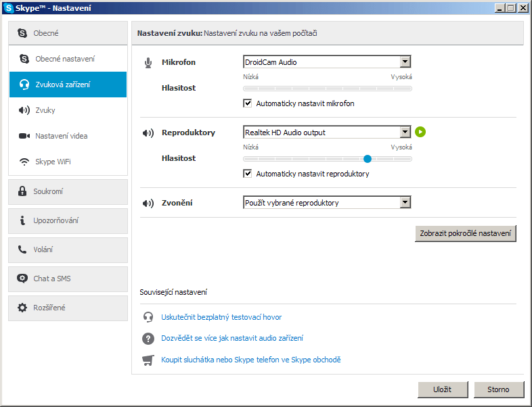Open link Uskutečnit bezplatný testovací hovor
This screenshot has width=532, height=407.
pyautogui.click(x=221, y=317)
